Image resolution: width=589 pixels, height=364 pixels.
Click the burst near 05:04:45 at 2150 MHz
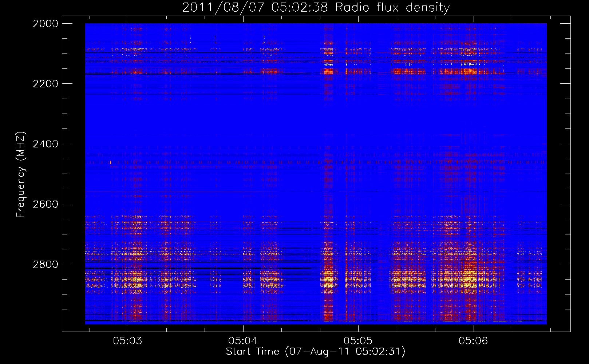328,71
